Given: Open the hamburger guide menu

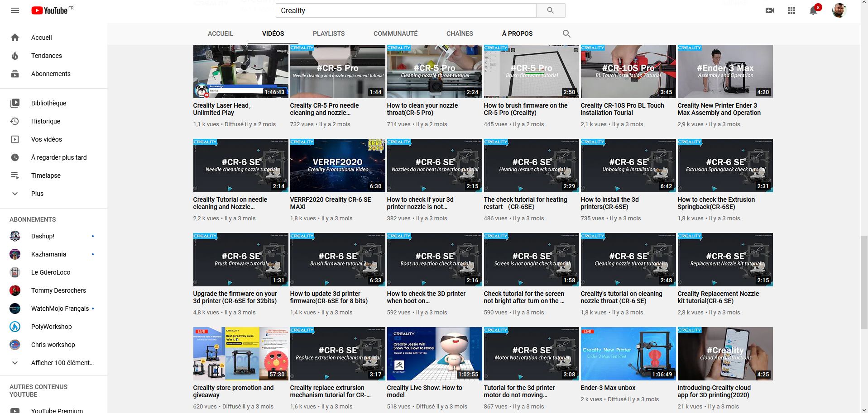Looking at the screenshot, I should (x=15, y=10).
